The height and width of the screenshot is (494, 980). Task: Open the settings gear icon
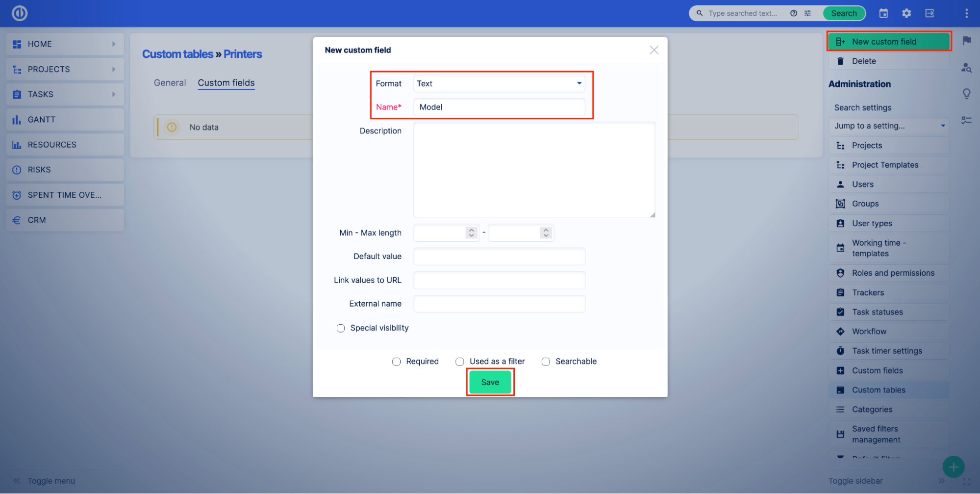pyautogui.click(x=906, y=13)
